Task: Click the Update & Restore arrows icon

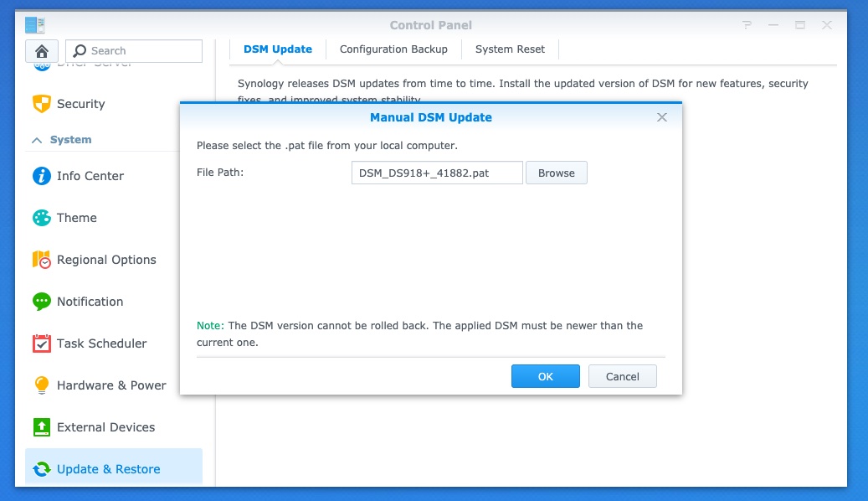Action: (x=42, y=469)
